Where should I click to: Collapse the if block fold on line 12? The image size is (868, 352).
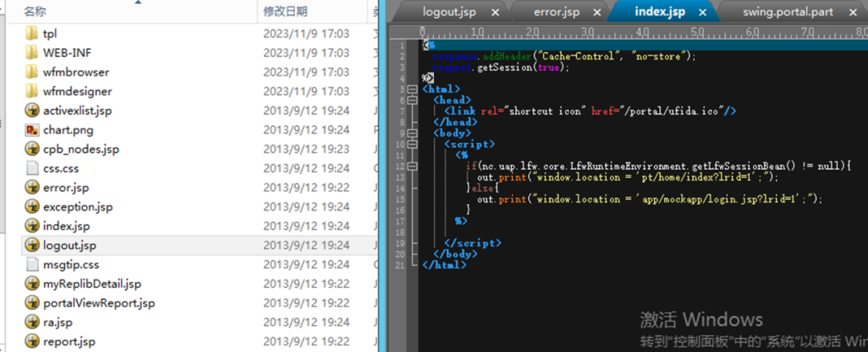click(411, 166)
